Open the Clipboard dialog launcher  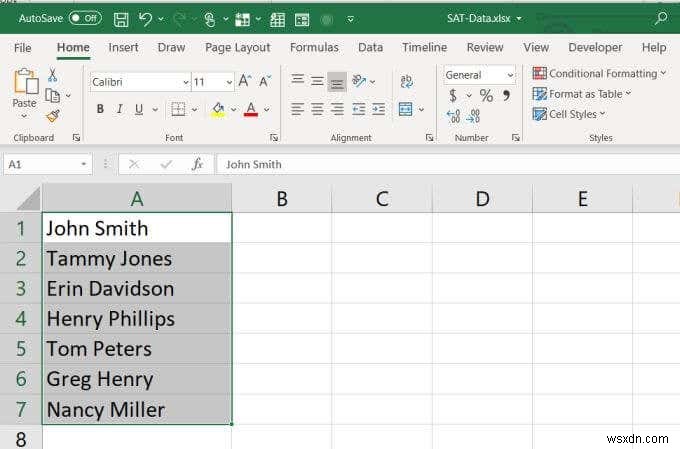(76, 138)
